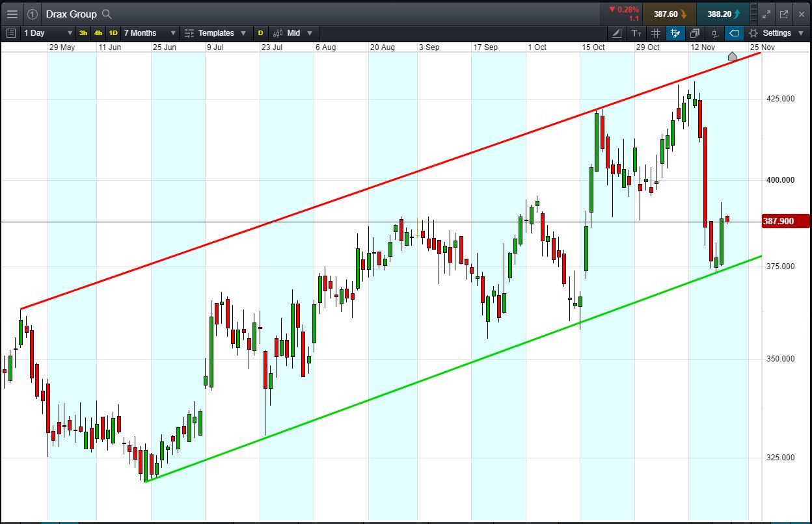This screenshot has height=524, width=812.
Task: Click the 400.000 price axis label
Action: [x=779, y=180]
